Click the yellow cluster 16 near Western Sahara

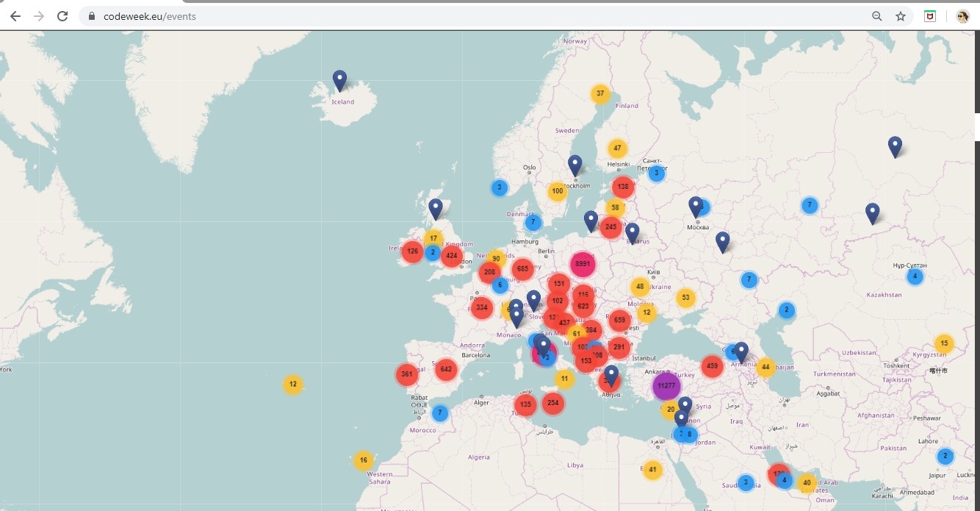tap(363, 460)
